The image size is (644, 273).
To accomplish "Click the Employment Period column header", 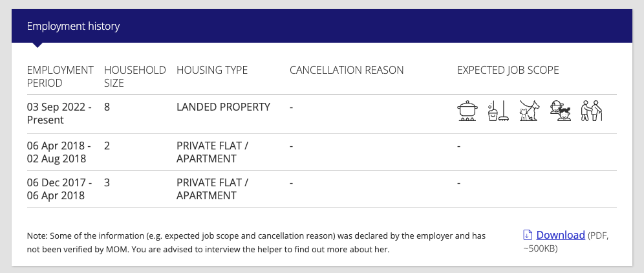I will [x=60, y=76].
